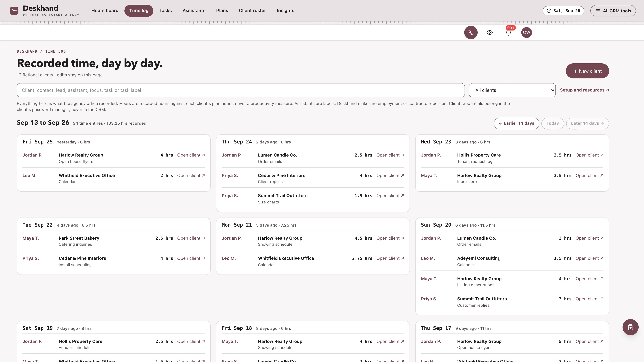
Task: Toggle the eye visibility icon
Action: pyautogui.click(x=490, y=33)
